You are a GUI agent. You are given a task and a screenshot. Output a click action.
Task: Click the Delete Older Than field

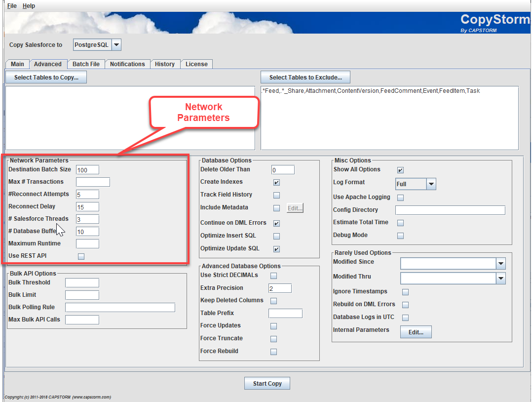click(283, 170)
